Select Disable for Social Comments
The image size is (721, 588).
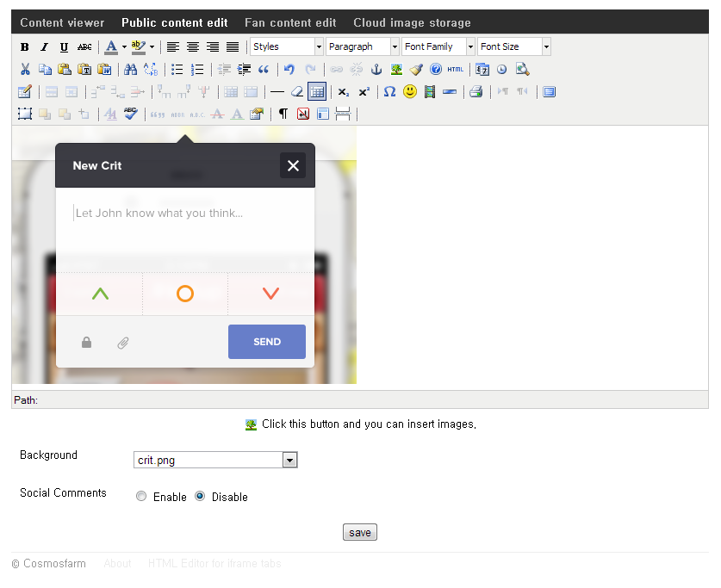coord(200,497)
